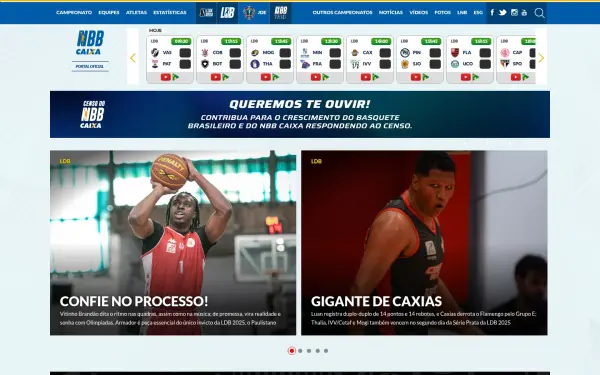Open the Censo do NBB Caixa banner
The image size is (600, 375).
[300, 114]
